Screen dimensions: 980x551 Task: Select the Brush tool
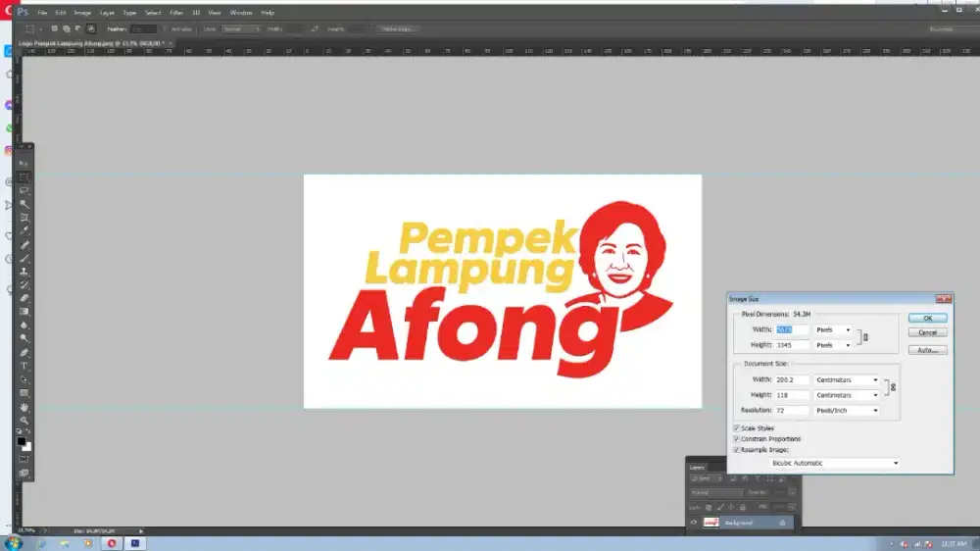click(24, 258)
